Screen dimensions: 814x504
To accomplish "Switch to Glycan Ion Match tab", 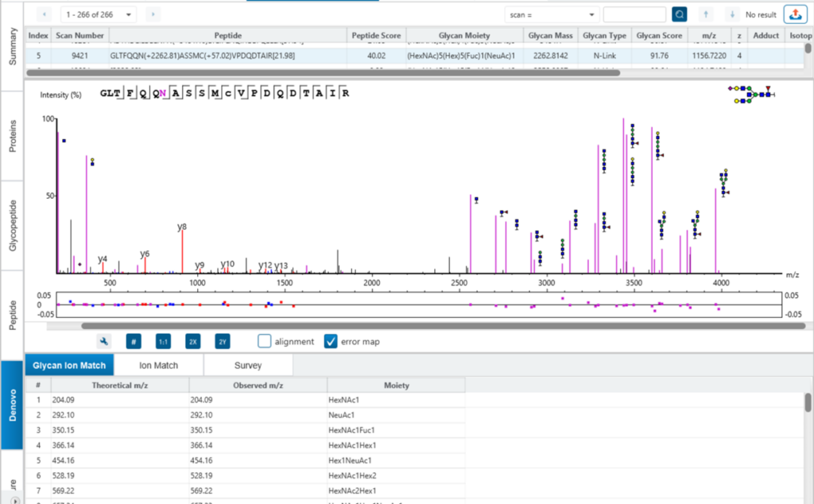I will pyautogui.click(x=69, y=366).
